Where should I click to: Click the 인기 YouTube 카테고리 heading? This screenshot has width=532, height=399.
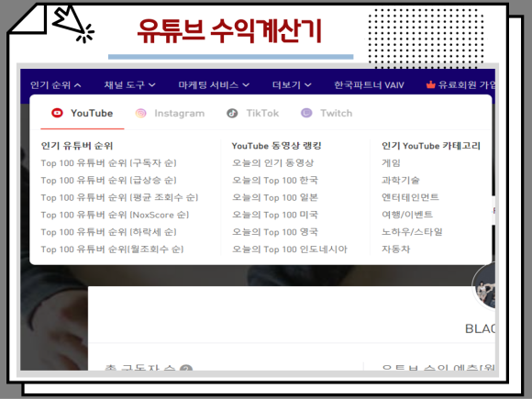click(x=431, y=146)
